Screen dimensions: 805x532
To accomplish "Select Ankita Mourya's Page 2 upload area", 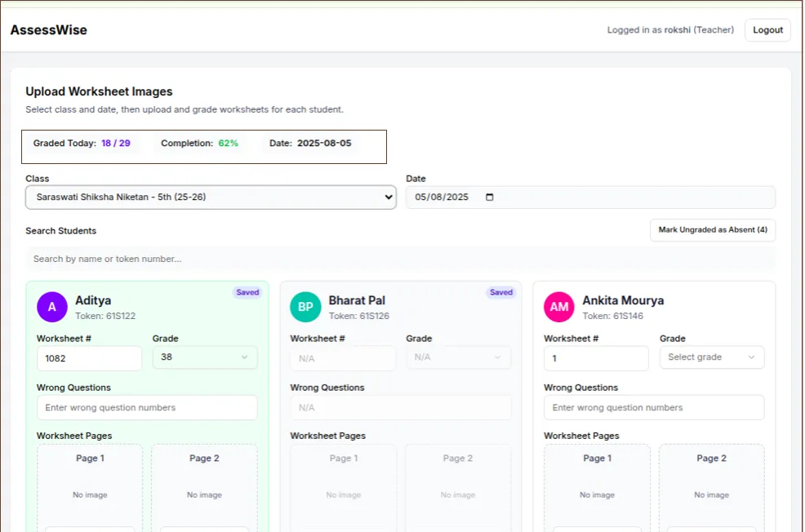I will point(711,485).
